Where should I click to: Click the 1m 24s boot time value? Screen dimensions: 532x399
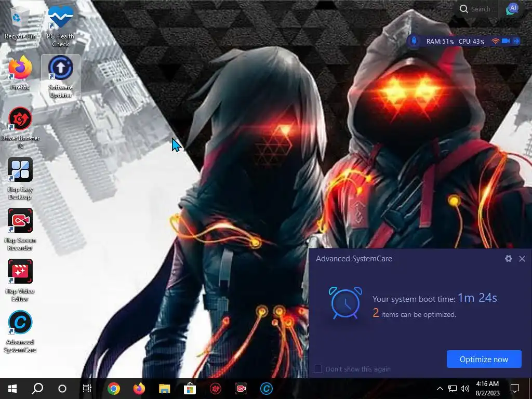click(477, 298)
